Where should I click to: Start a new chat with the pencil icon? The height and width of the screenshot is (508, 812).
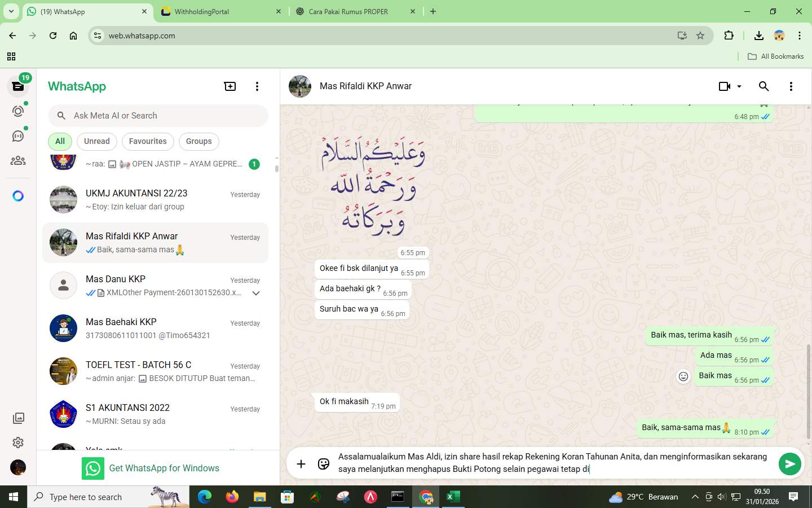(230, 86)
